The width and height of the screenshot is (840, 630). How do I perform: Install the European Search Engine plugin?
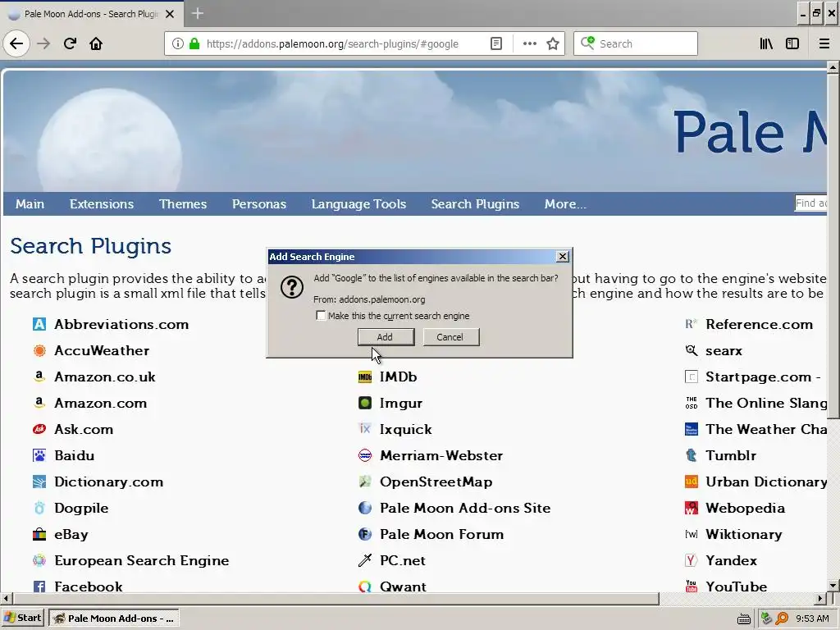tap(141, 560)
